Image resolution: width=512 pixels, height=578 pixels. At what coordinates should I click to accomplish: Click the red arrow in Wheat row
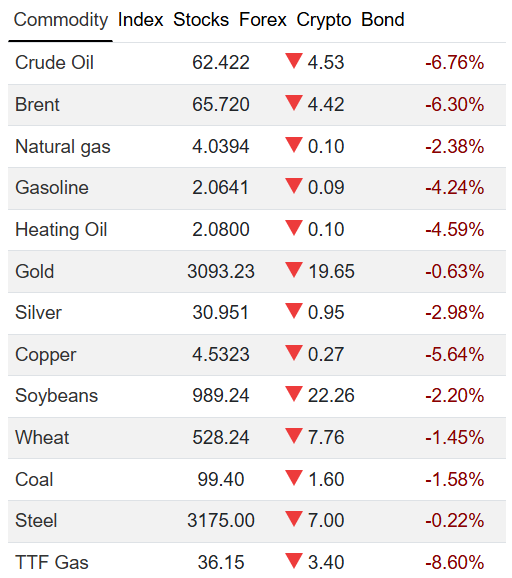[294, 436]
